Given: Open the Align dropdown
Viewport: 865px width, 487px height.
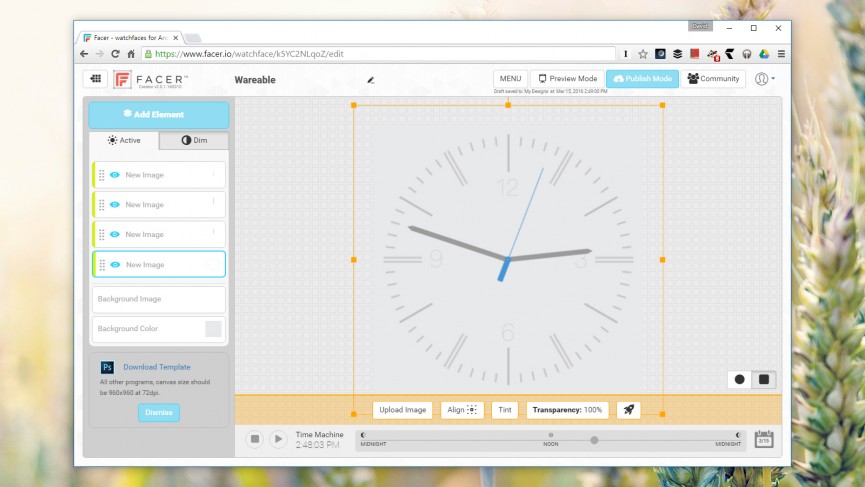Looking at the screenshot, I should click(462, 410).
